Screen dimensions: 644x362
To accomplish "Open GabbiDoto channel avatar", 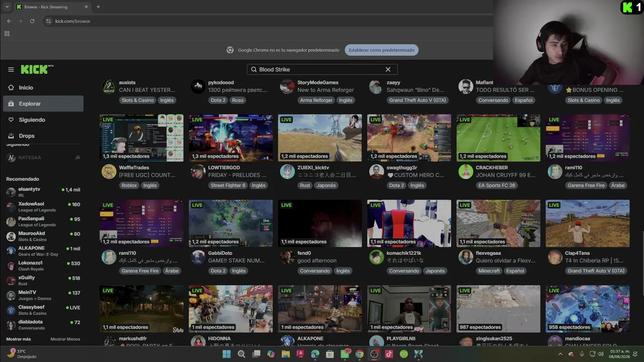I will point(198,257).
